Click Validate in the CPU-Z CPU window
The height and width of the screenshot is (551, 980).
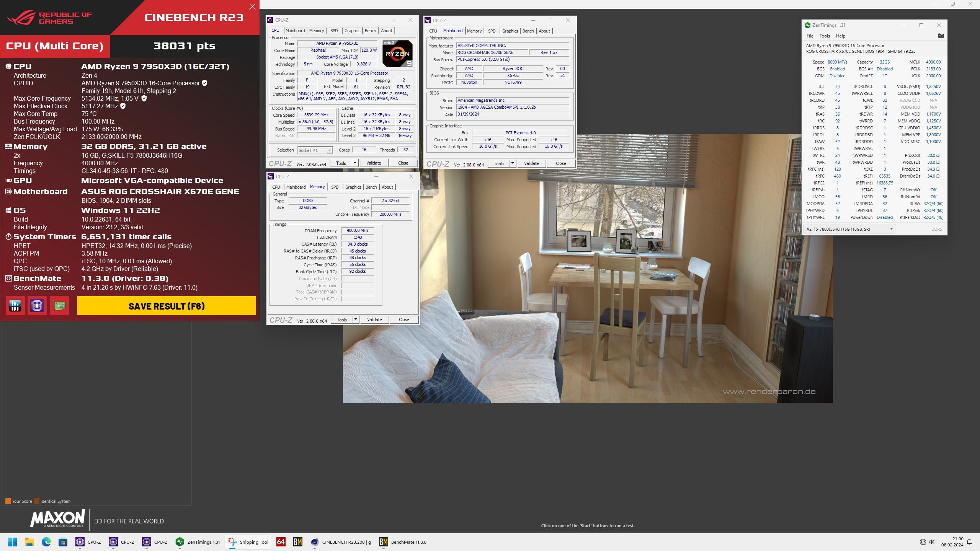click(373, 163)
